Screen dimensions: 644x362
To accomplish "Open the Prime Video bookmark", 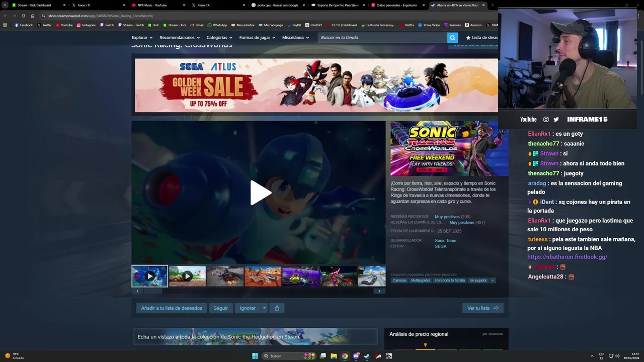I will click(429, 25).
